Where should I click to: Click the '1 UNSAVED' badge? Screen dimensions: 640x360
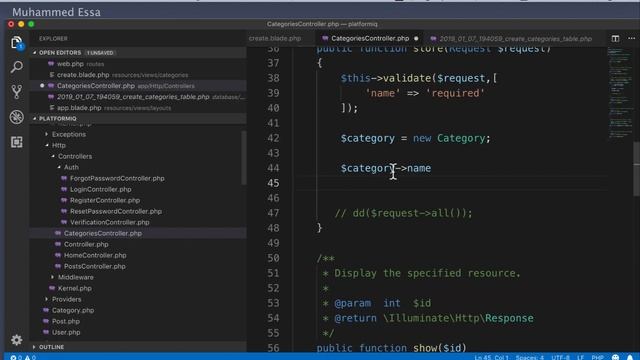click(x=100, y=53)
